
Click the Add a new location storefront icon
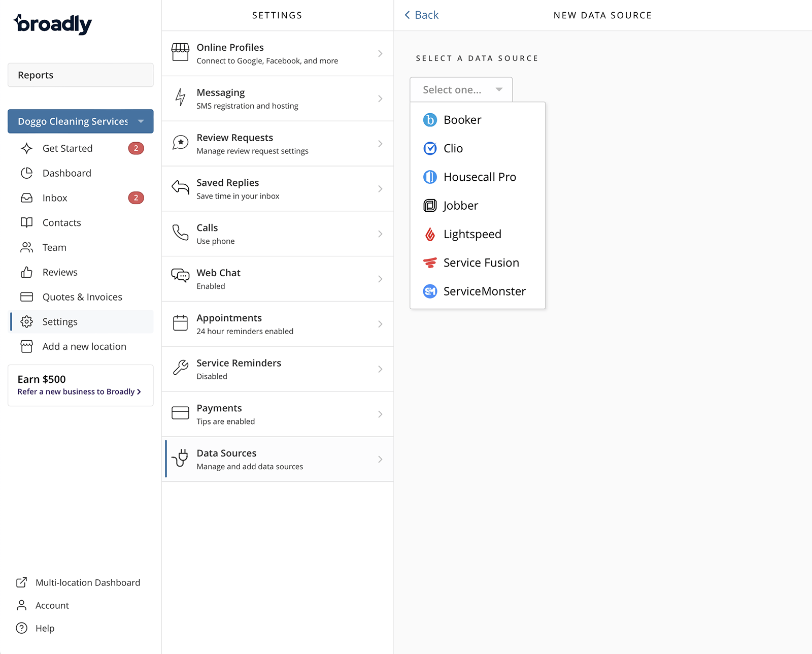tap(27, 346)
